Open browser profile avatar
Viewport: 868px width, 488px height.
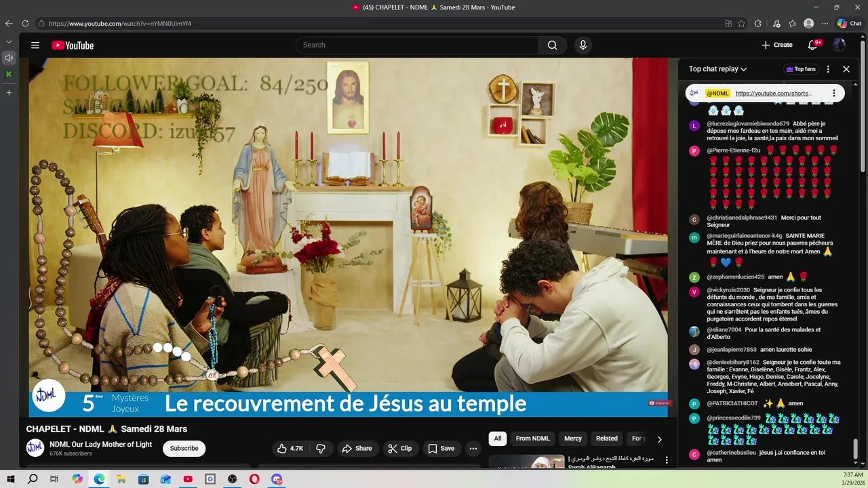(809, 23)
